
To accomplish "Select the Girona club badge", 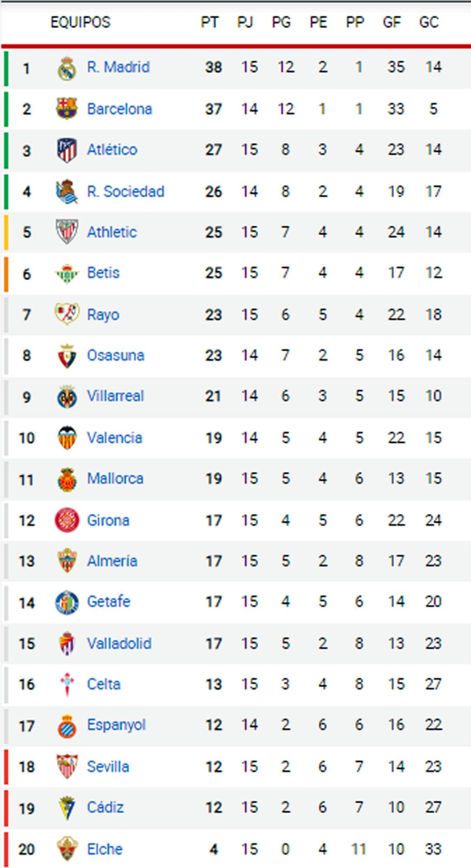I will (67, 520).
